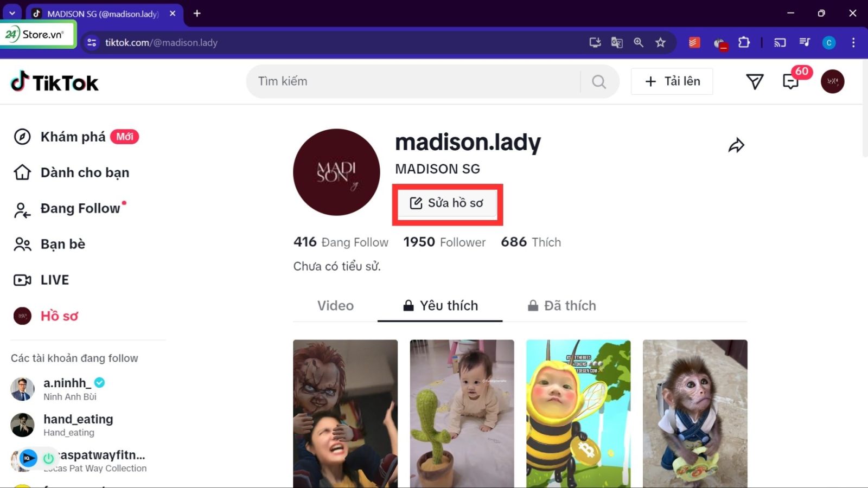View the 1950 Follower list
The height and width of the screenshot is (488, 868).
tap(444, 242)
